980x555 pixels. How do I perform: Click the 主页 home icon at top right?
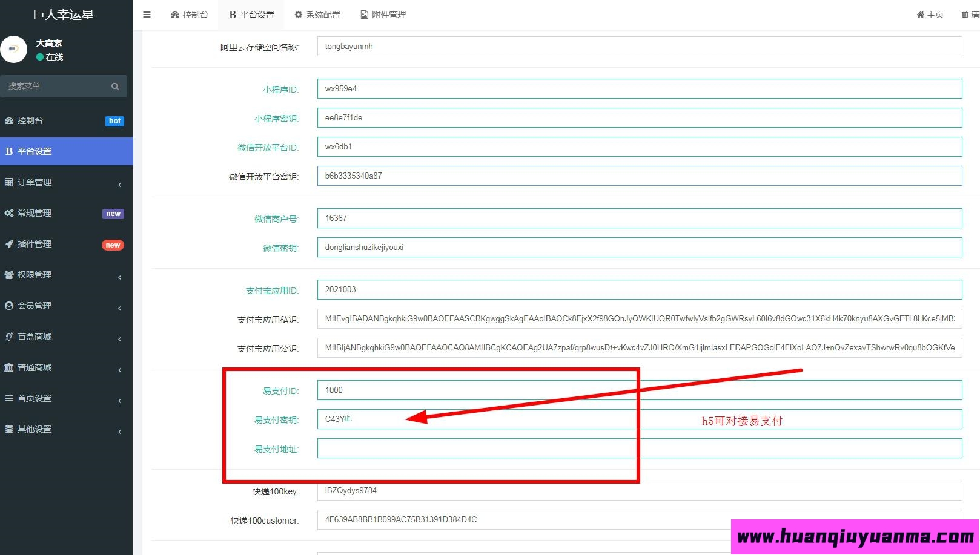[920, 15]
